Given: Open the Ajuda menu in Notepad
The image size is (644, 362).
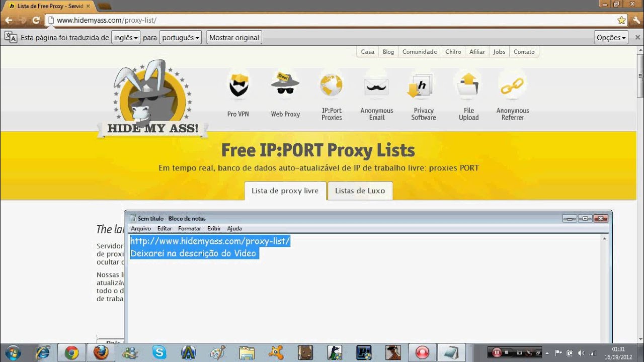Looking at the screenshot, I should click(x=234, y=228).
